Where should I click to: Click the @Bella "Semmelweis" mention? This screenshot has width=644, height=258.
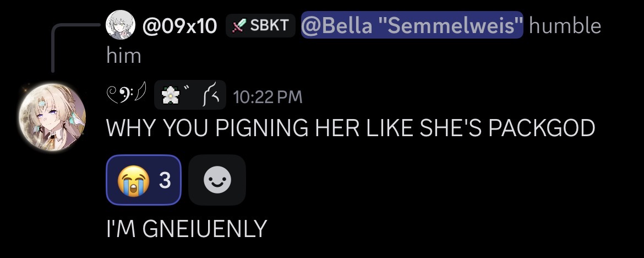[x=412, y=25]
